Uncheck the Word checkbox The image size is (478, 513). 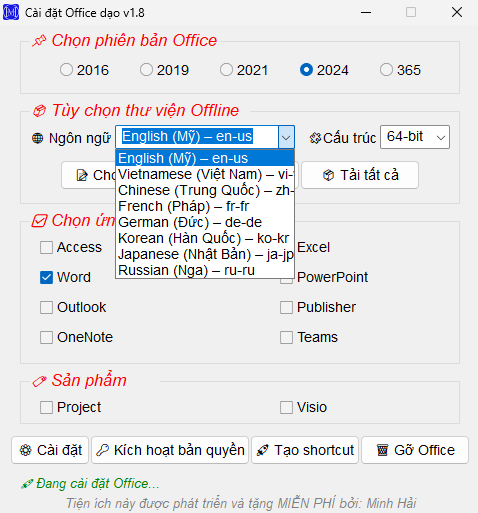[46, 277]
